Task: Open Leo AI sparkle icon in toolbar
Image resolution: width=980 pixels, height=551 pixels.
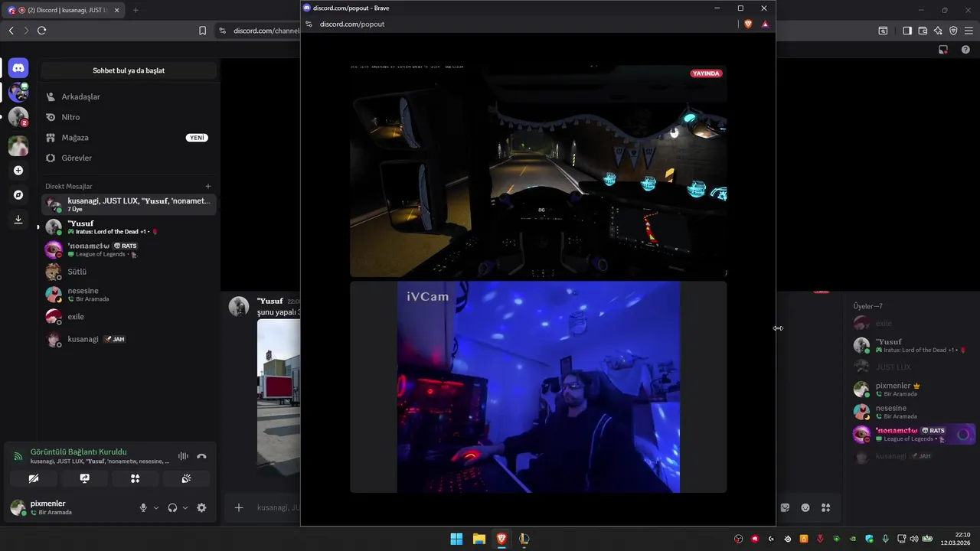Action: [938, 31]
